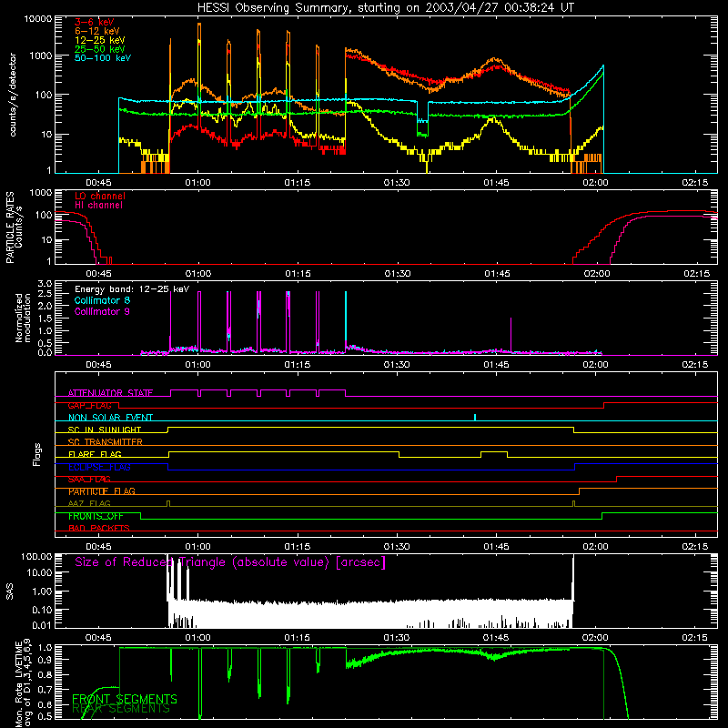Screen dimensions: 728x728
Task: Click the '100.00' tick on SAS axis
Action: tap(36, 557)
